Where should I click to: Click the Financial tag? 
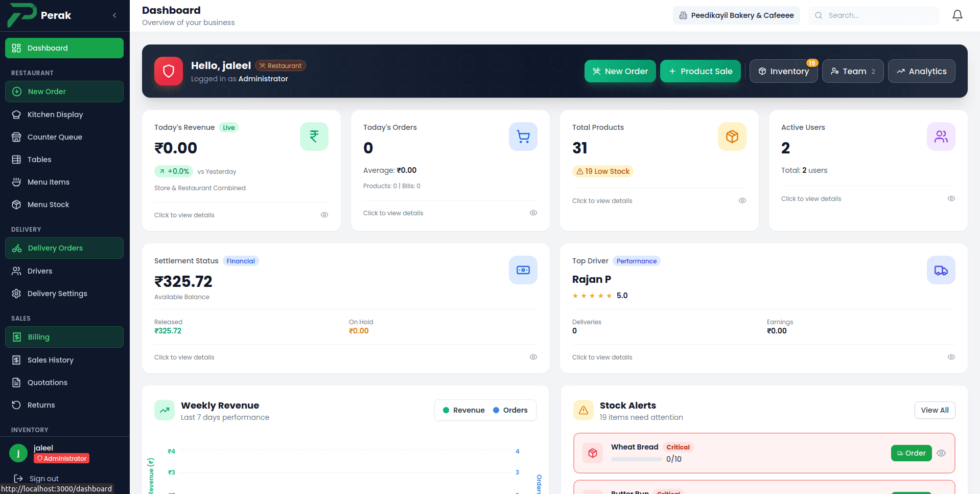point(241,261)
